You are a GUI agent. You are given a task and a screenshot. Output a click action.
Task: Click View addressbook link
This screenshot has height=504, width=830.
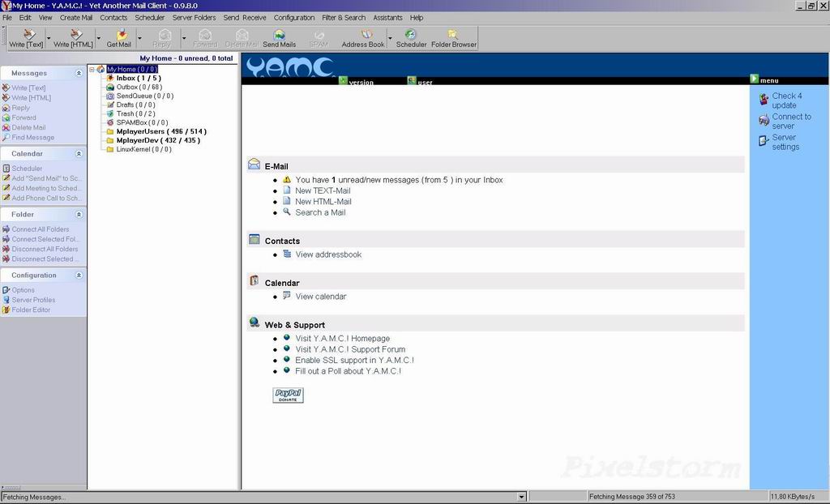point(329,254)
